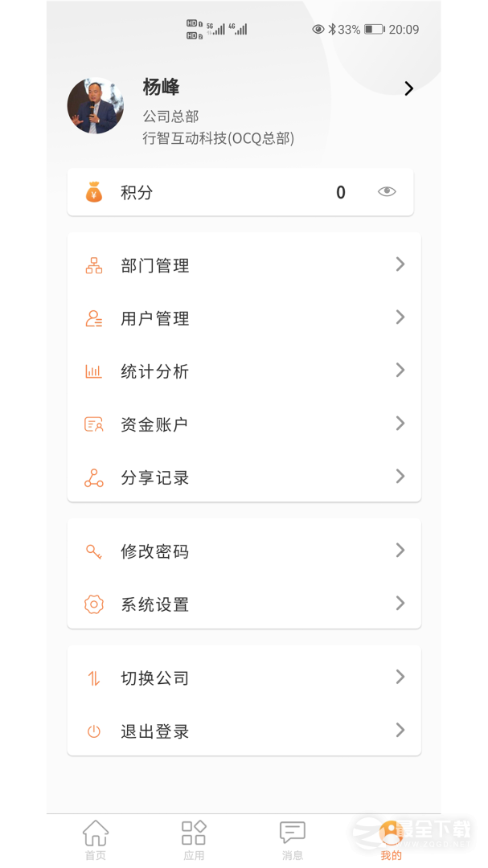Switch to the 首页 home tab

[96, 838]
